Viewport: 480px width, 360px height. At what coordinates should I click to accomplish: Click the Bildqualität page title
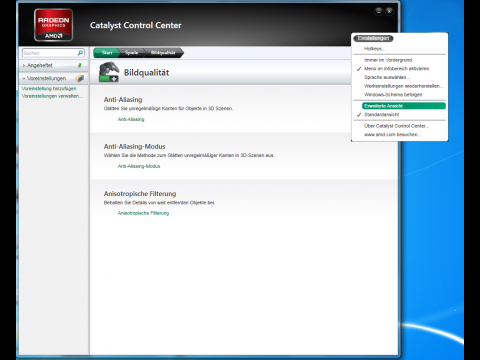(x=146, y=72)
